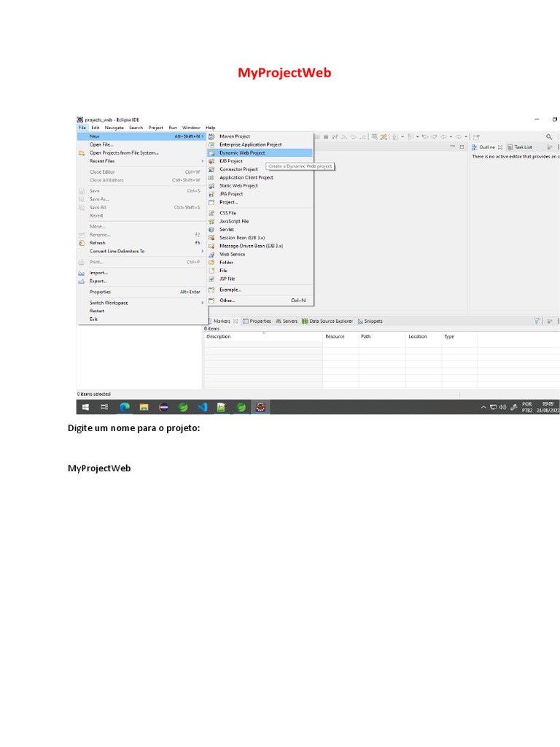This screenshot has width=560, height=747.
Task: Click the Task View taskbar icon
Action: [x=104, y=407]
